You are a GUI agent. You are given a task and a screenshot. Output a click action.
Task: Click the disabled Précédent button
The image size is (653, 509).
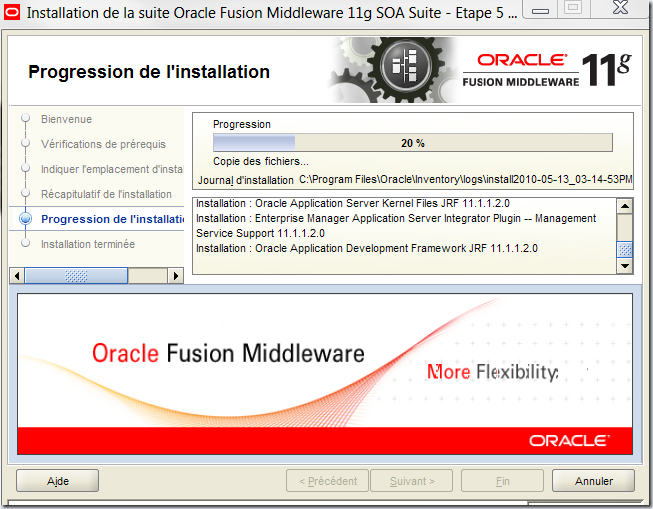(x=328, y=481)
